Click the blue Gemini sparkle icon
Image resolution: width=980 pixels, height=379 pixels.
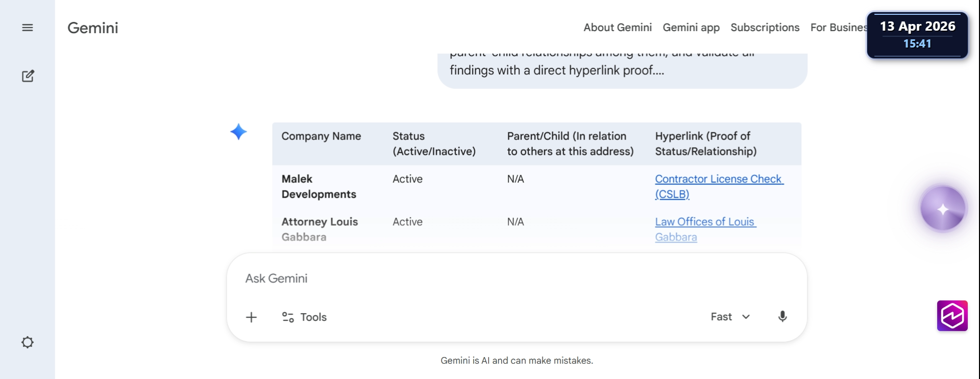238,132
